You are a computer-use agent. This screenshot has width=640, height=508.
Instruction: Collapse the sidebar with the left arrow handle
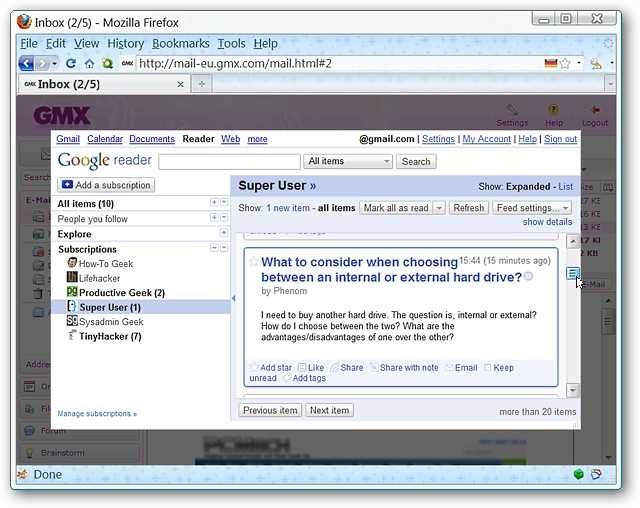click(234, 298)
